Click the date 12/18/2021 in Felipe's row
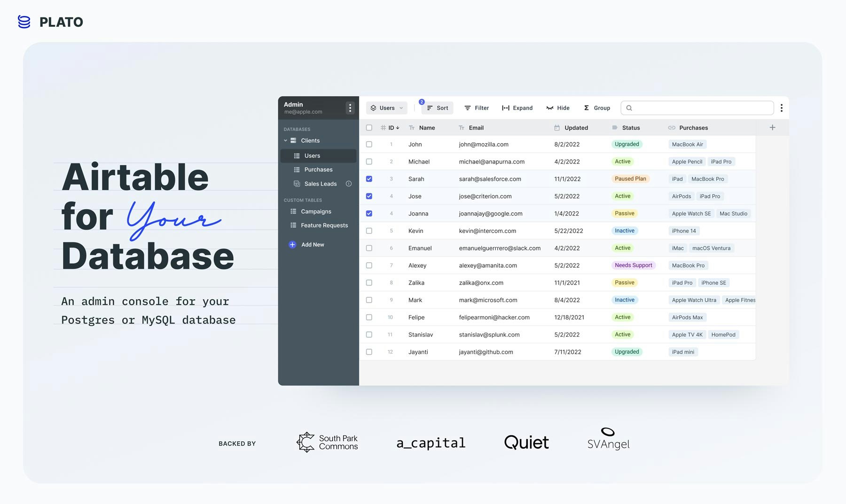Image resolution: width=846 pixels, height=504 pixels. 569,318
